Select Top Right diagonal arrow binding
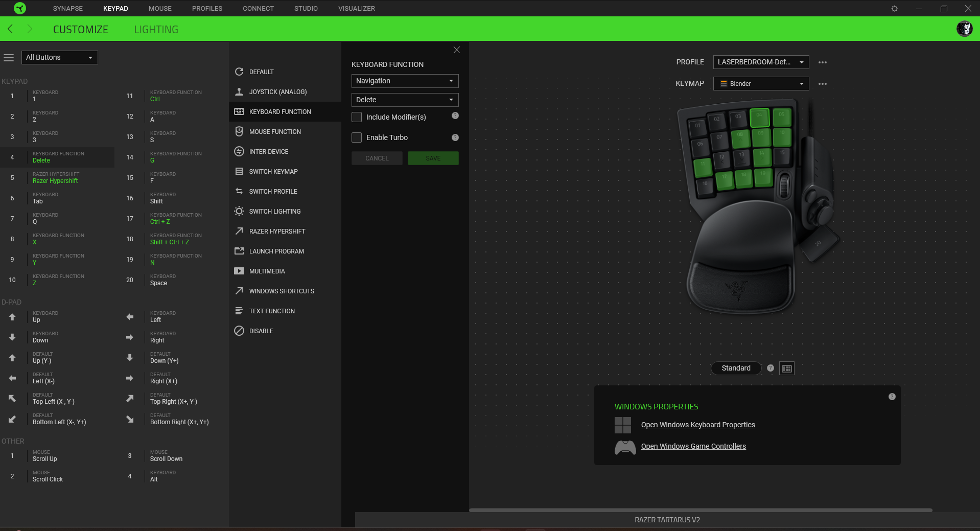The image size is (980, 531). coord(130,399)
